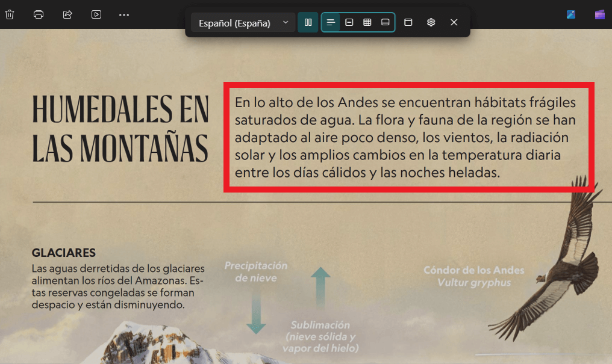Viewport: 612px width, 364px height.
Task: Toggle the two-column icon beside language dropdown
Action: [308, 22]
